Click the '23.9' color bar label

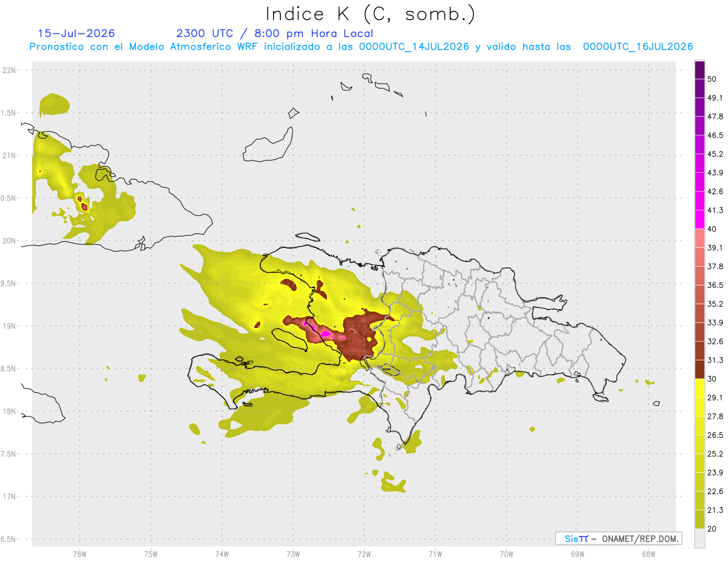pos(715,472)
